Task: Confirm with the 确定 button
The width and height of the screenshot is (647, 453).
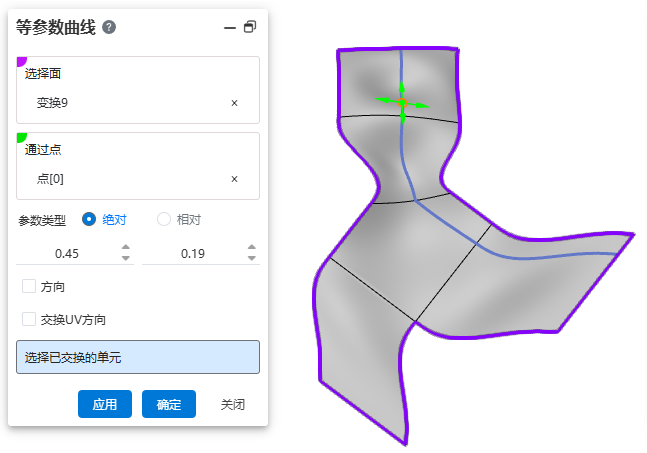Action: pyautogui.click(x=169, y=404)
